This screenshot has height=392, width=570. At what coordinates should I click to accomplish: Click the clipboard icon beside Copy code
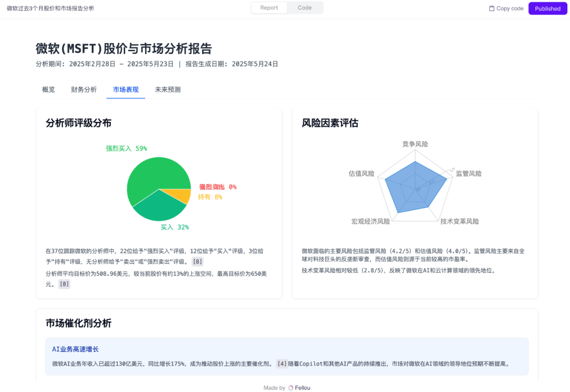[x=491, y=8]
